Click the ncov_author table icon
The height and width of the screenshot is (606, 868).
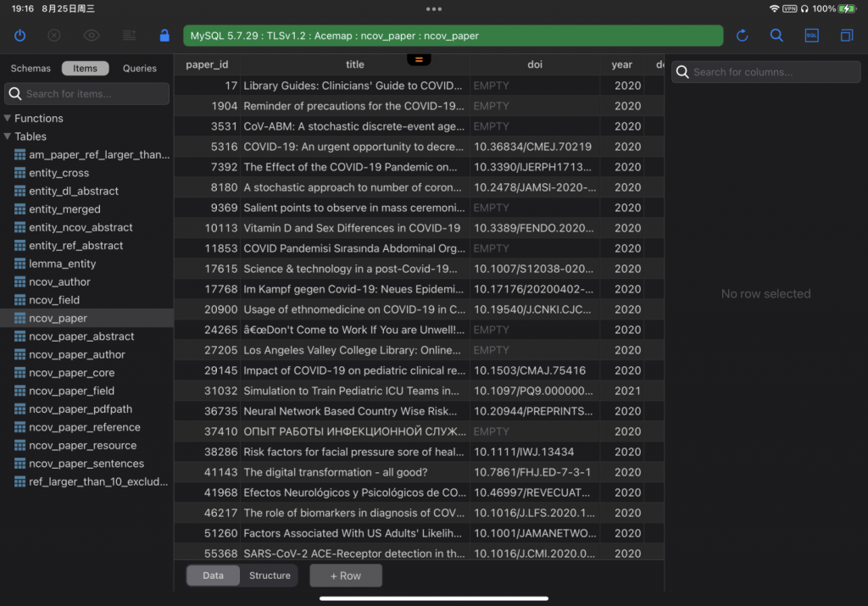pyautogui.click(x=20, y=282)
